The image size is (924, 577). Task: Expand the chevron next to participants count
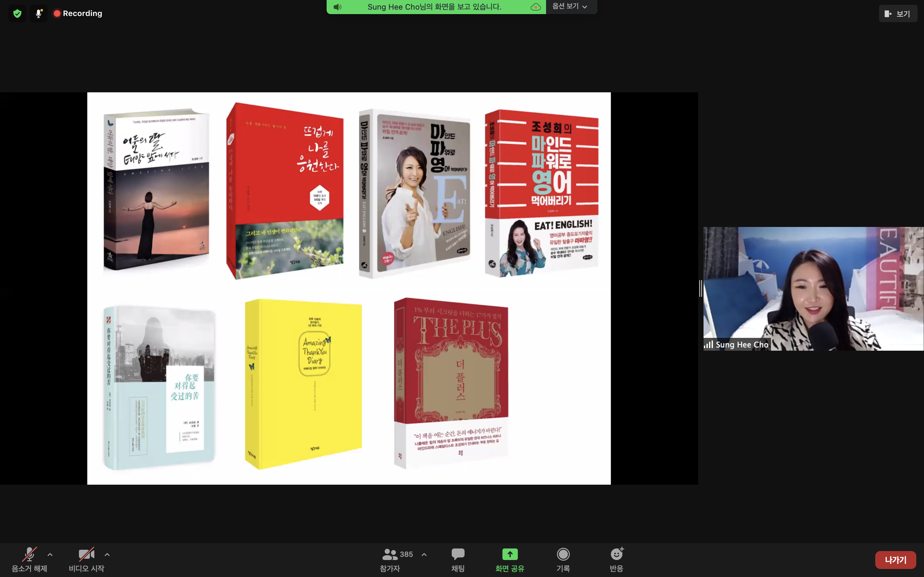[x=424, y=555]
